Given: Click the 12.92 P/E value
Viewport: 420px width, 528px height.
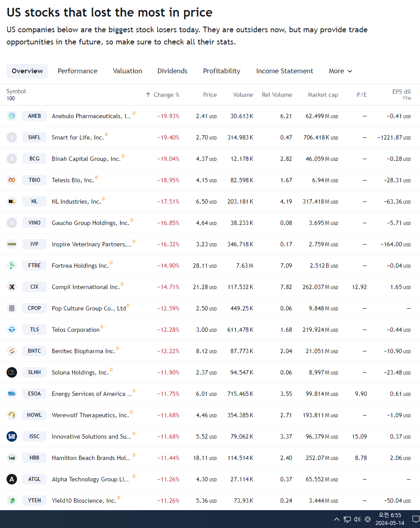Looking at the screenshot, I should click(x=359, y=287).
